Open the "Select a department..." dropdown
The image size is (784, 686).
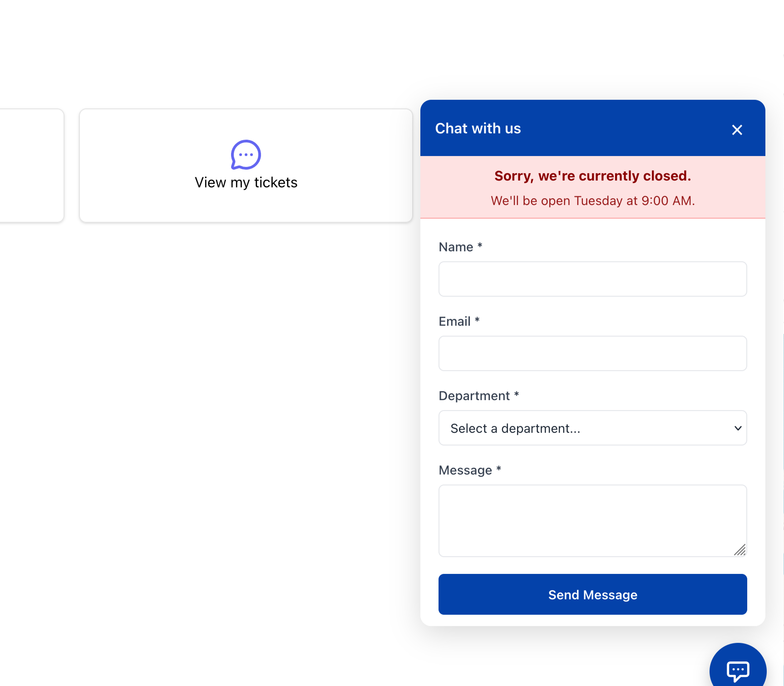(592, 428)
